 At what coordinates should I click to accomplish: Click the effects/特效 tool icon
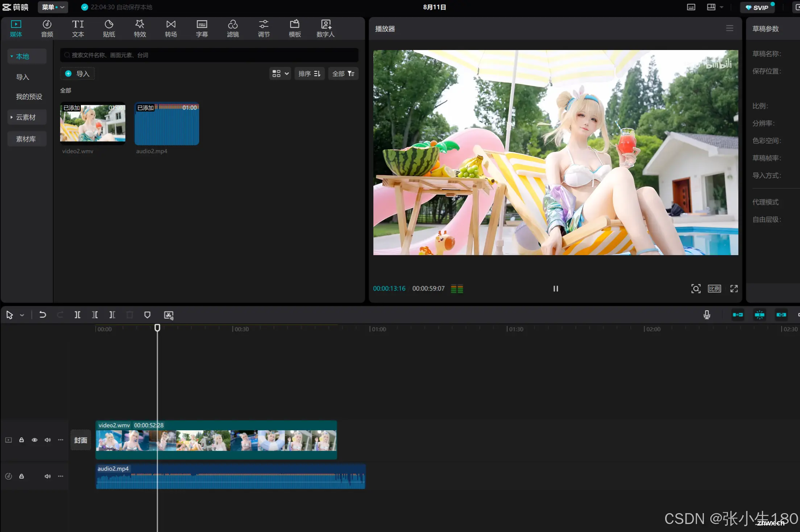(x=139, y=28)
